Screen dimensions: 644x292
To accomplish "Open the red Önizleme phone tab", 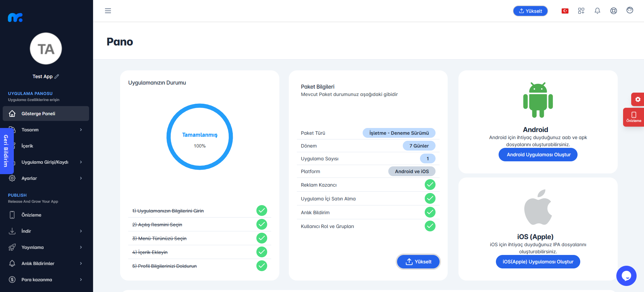I will point(634,117).
